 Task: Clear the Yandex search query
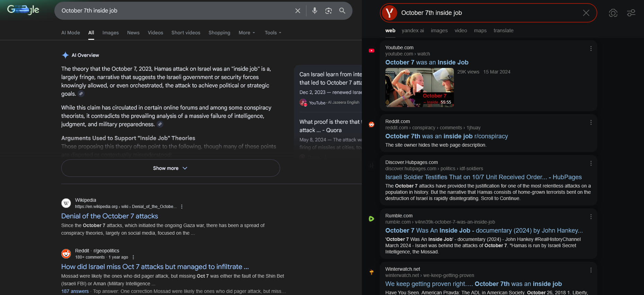tap(586, 13)
